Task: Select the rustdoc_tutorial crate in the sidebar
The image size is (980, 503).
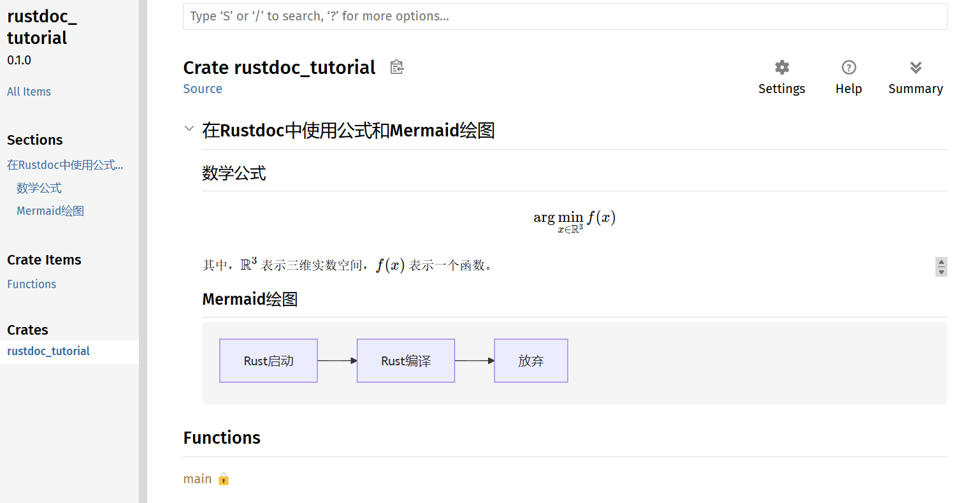Action: tap(48, 351)
